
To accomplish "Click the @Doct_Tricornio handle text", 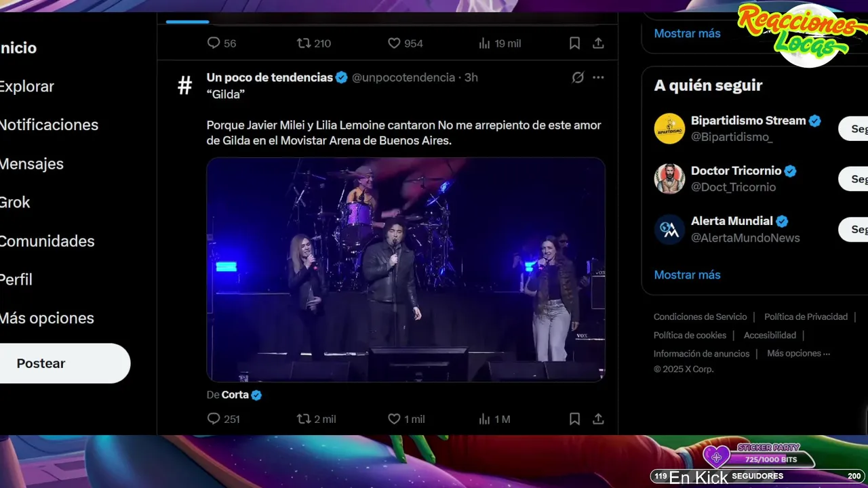I will pyautogui.click(x=733, y=187).
